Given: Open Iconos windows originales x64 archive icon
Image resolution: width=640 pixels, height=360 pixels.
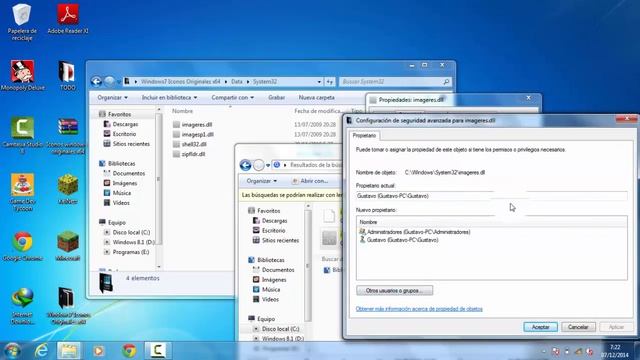Looking at the screenshot, I should pyautogui.click(x=67, y=136).
